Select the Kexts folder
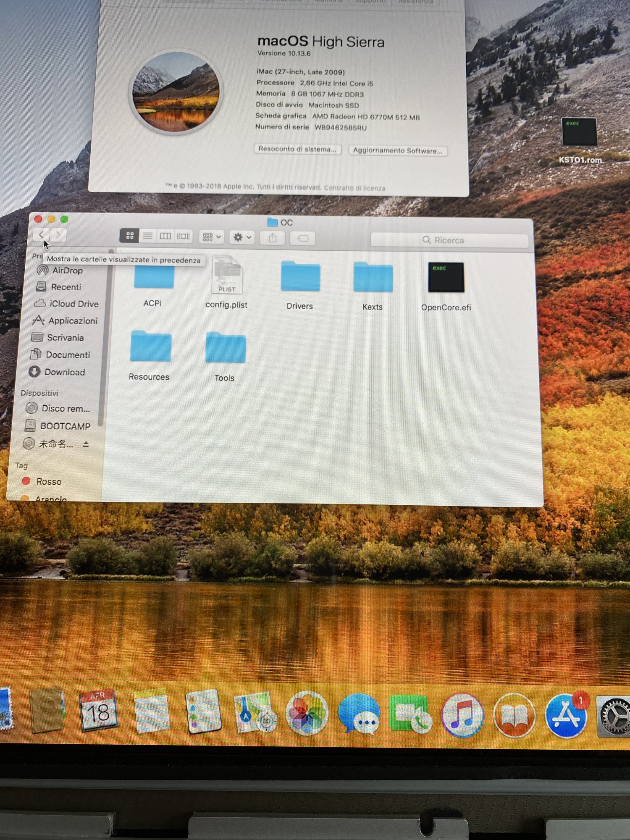Screen dimensions: 630x840 pyautogui.click(x=373, y=287)
